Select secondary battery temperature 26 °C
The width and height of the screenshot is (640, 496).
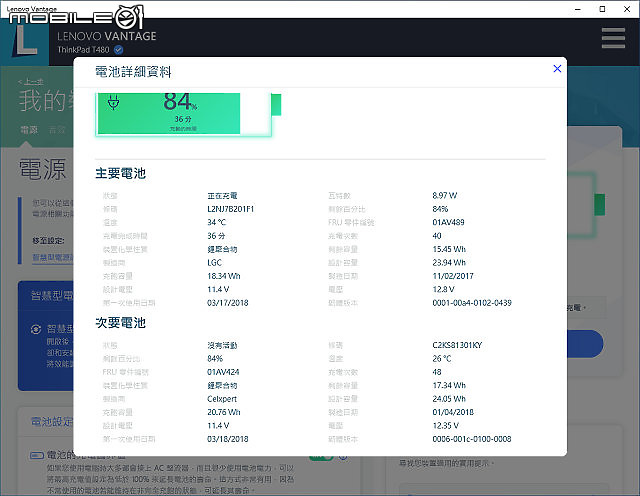(x=442, y=359)
